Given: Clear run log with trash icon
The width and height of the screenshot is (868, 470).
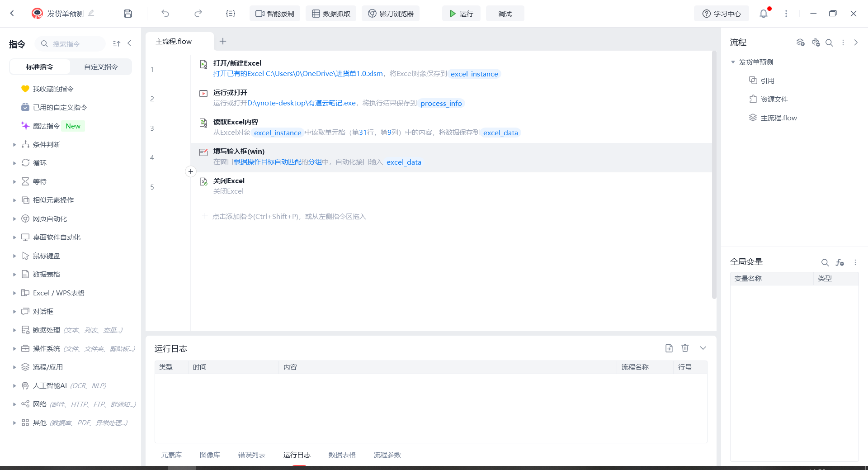Looking at the screenshot, I should coord(685,348).
